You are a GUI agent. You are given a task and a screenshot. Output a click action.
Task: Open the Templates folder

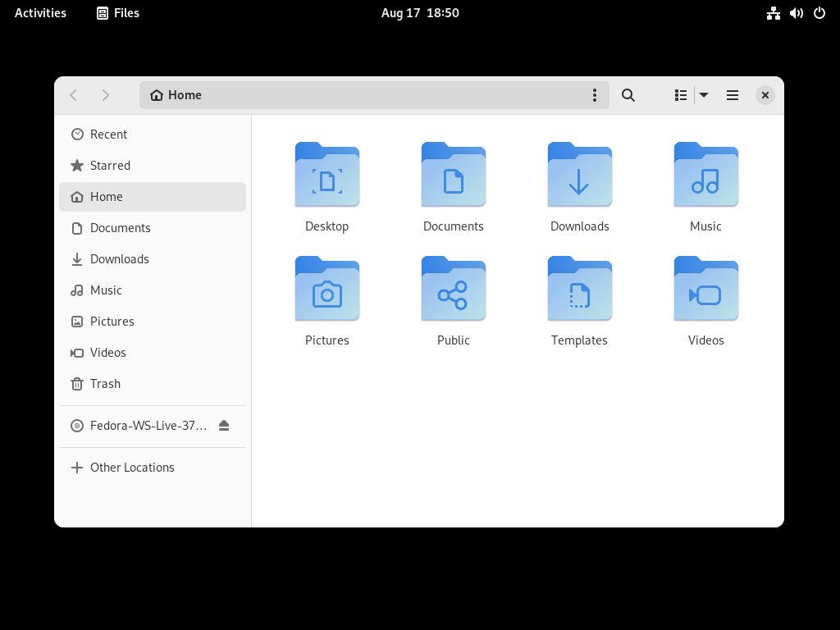click(x=580, y=289)
